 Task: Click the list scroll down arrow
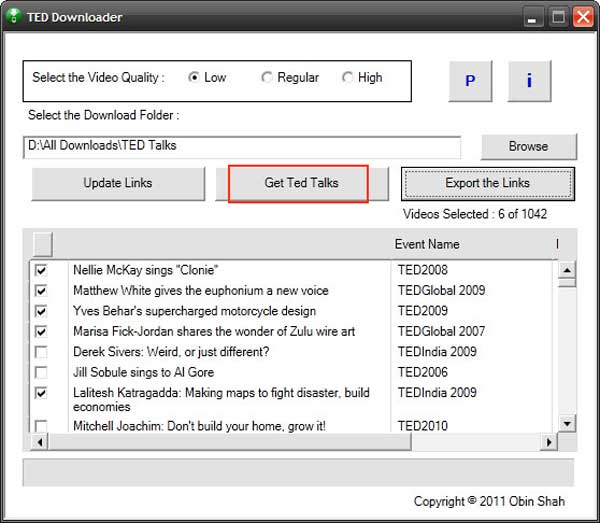coord(567,423)
